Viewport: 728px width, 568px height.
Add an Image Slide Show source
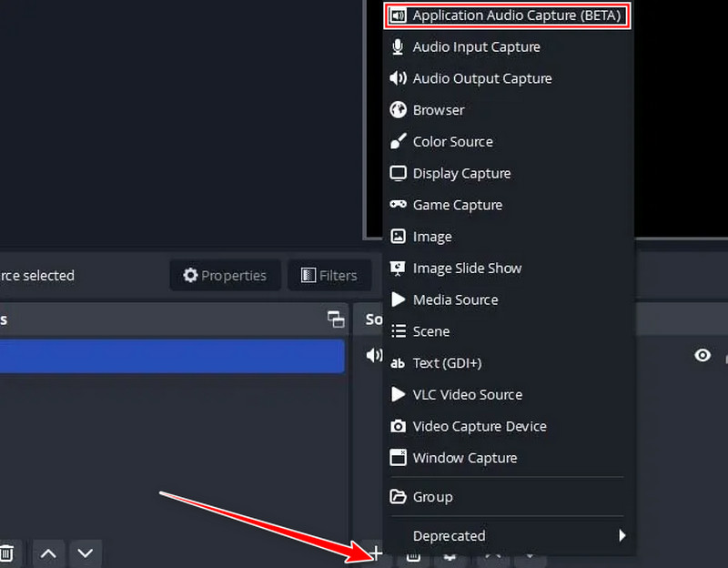pyautogui.click(x=509, y=268)
